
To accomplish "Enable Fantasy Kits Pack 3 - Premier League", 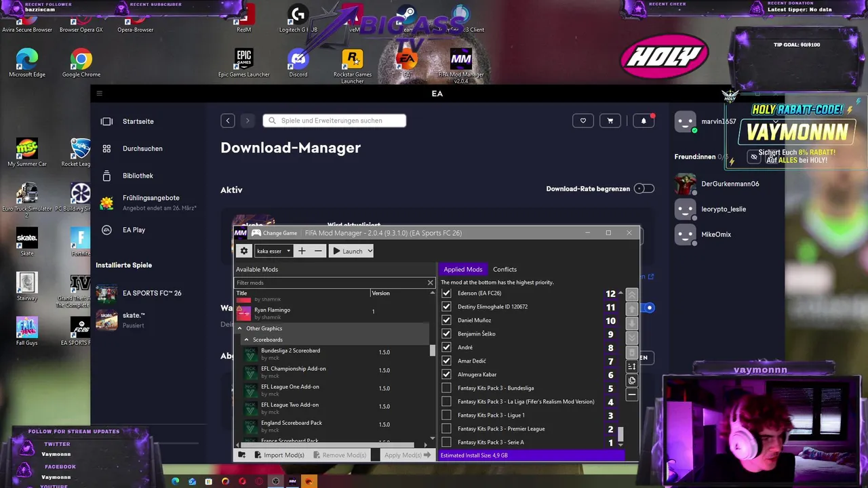I will point(446,429).
